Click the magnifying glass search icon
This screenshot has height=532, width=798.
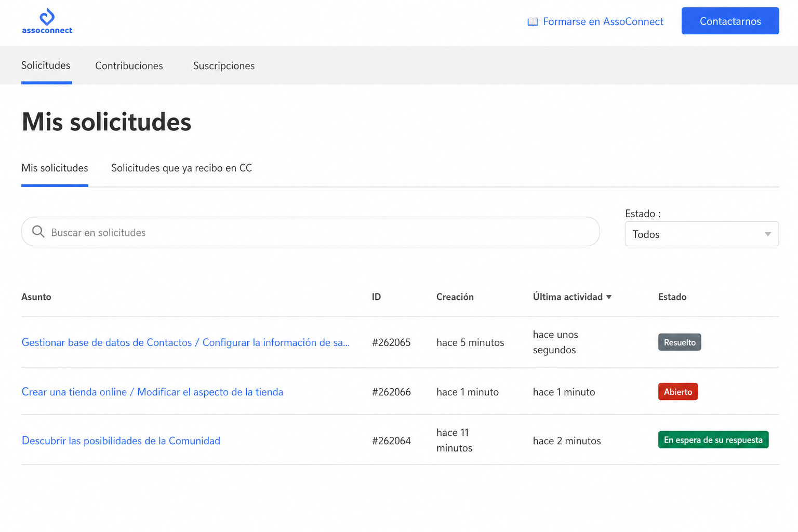[x=38, y=232]
